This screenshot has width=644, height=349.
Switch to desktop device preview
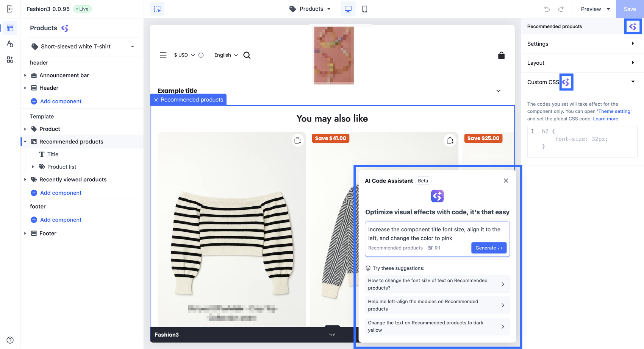(348, 9)
